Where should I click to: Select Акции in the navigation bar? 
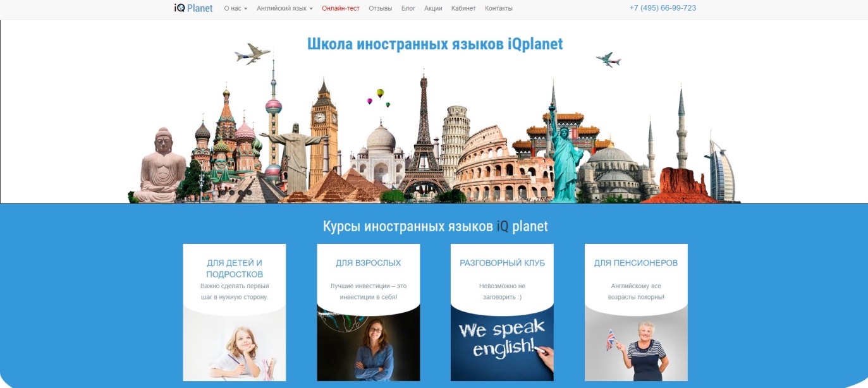433,8
